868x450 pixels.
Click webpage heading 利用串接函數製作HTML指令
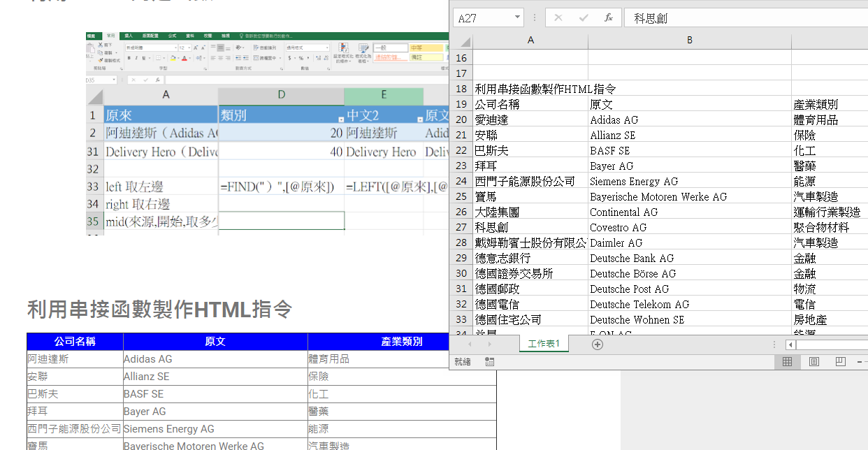159,310
